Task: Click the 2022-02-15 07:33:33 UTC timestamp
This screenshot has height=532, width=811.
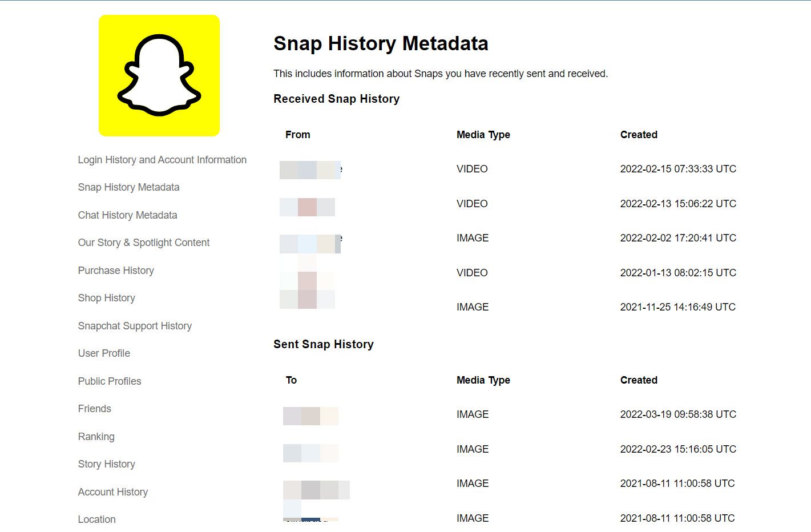Action: click(x=678, y=169)
